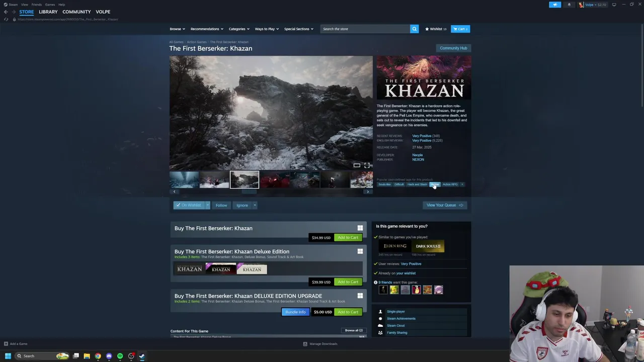Open Discord from the taskbar
Screen dimensions: 644x362
click(x=109, y=356)
